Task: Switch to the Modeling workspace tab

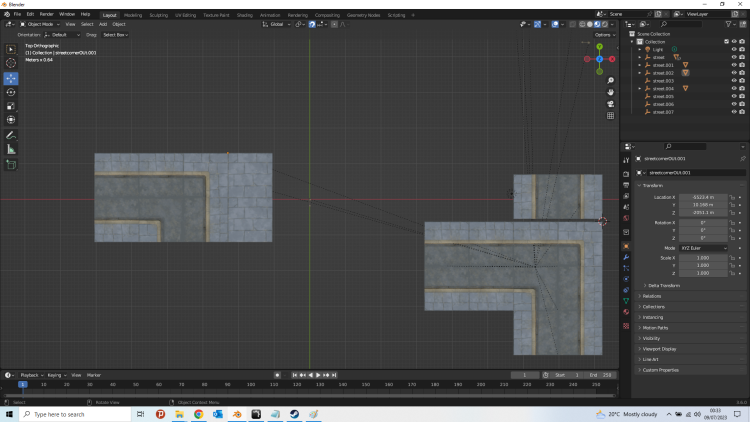Action: coord(132,15)
